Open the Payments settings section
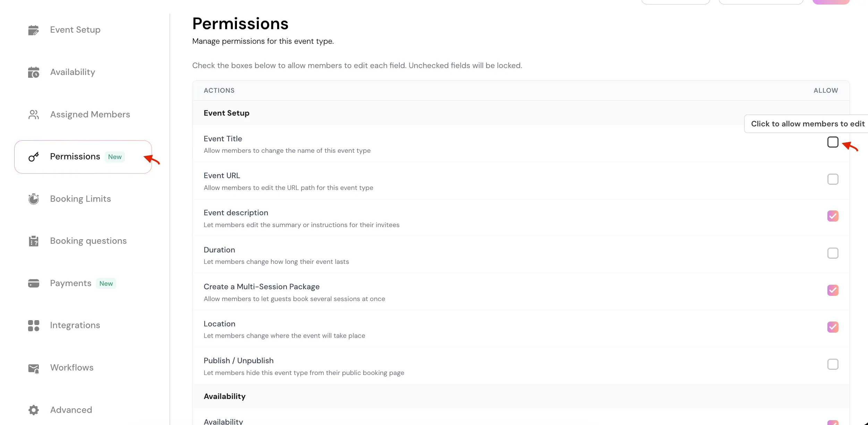The width and height of the screenshot is (868, 425). pos(71,283)
